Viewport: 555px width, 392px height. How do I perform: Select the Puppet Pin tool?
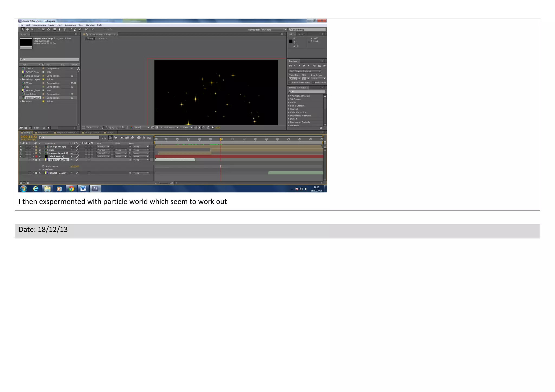tap(93, 30)
